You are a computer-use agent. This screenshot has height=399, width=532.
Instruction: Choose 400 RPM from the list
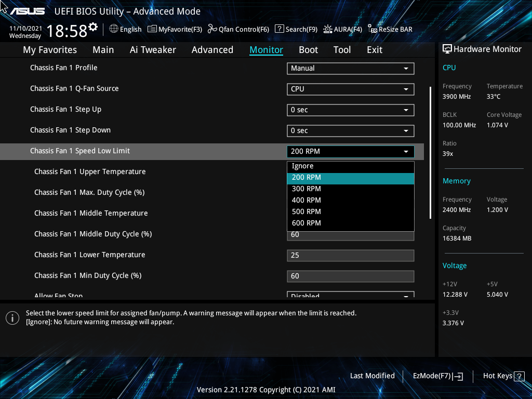point(351,200)
